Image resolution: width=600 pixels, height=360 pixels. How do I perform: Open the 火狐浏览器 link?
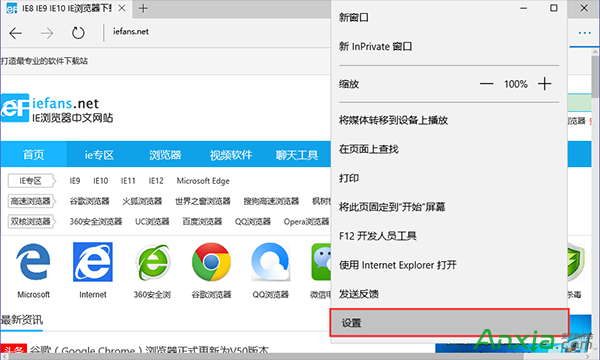(142, 201)
